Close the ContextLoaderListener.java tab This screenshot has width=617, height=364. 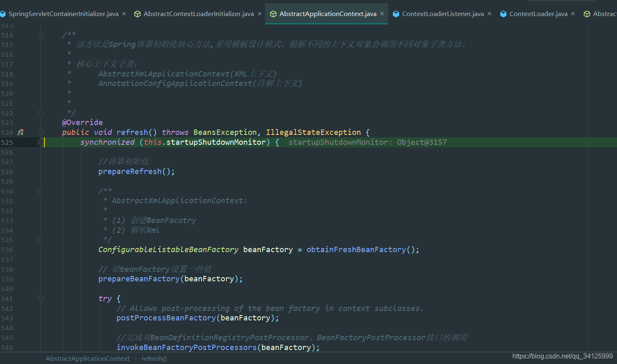point(489,14)
